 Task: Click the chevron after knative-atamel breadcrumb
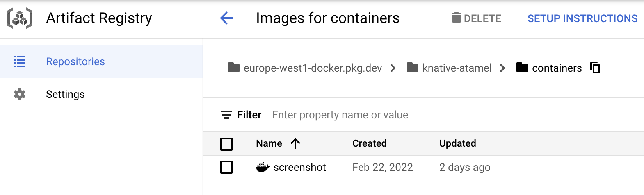tap(502, 68)
